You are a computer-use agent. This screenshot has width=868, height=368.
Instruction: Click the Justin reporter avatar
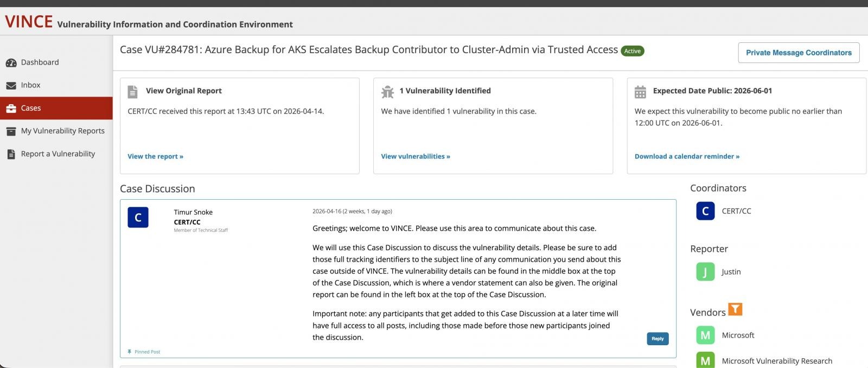pos(705,271)
